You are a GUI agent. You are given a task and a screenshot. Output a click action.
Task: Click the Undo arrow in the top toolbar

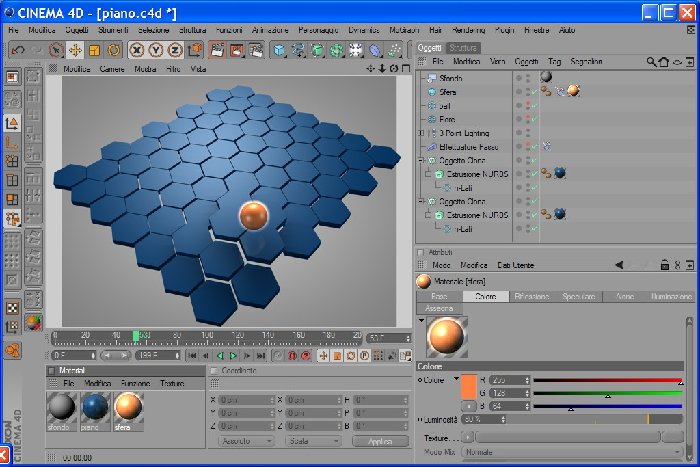coord(18,50)
